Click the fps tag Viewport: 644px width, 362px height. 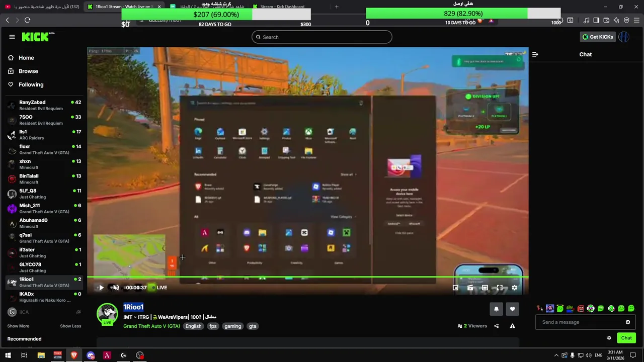click(x=213, y=326)
